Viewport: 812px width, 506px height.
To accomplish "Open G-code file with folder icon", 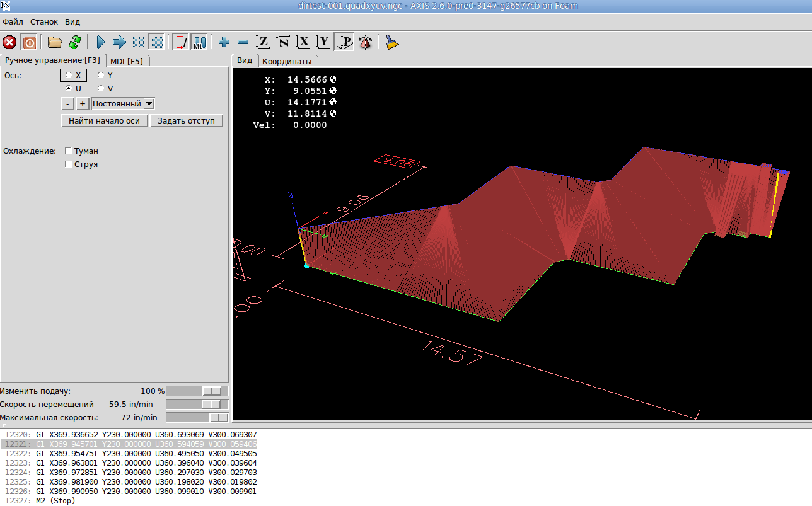I will 55,42.
